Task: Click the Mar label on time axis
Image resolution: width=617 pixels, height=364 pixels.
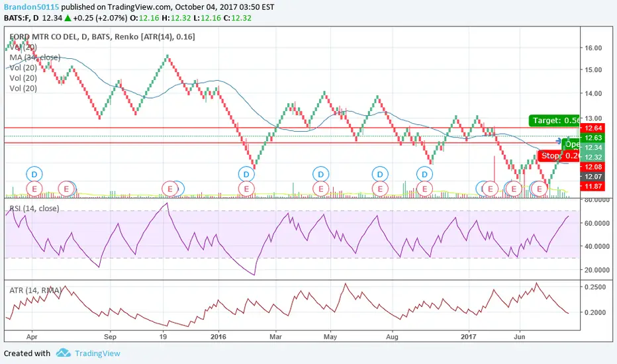Action: pos(275,336)
